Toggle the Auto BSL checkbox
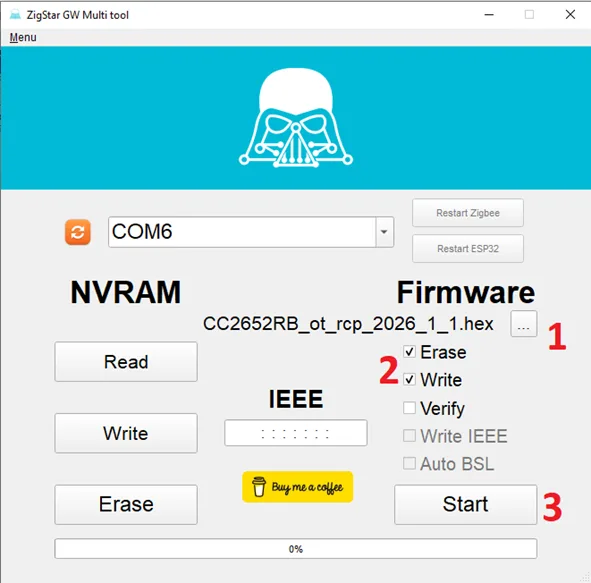 tap(409, 463)
